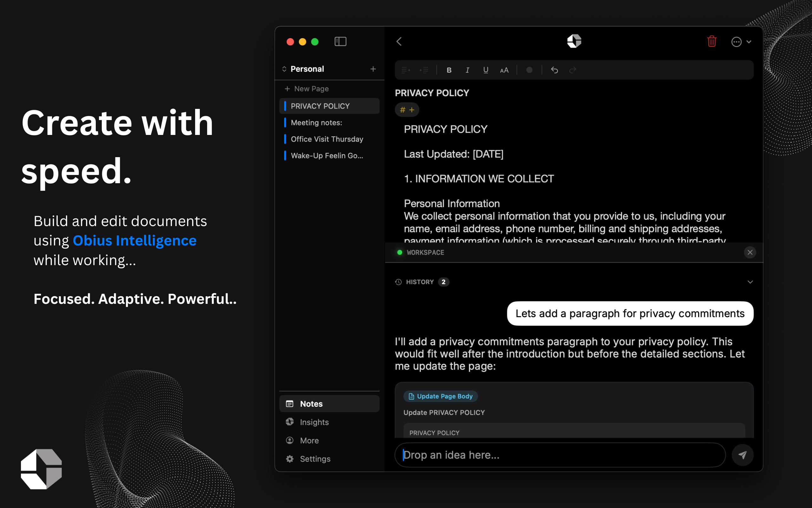Redo the last edit
Screen dimensions: 812x508
(x=573, y=70)
